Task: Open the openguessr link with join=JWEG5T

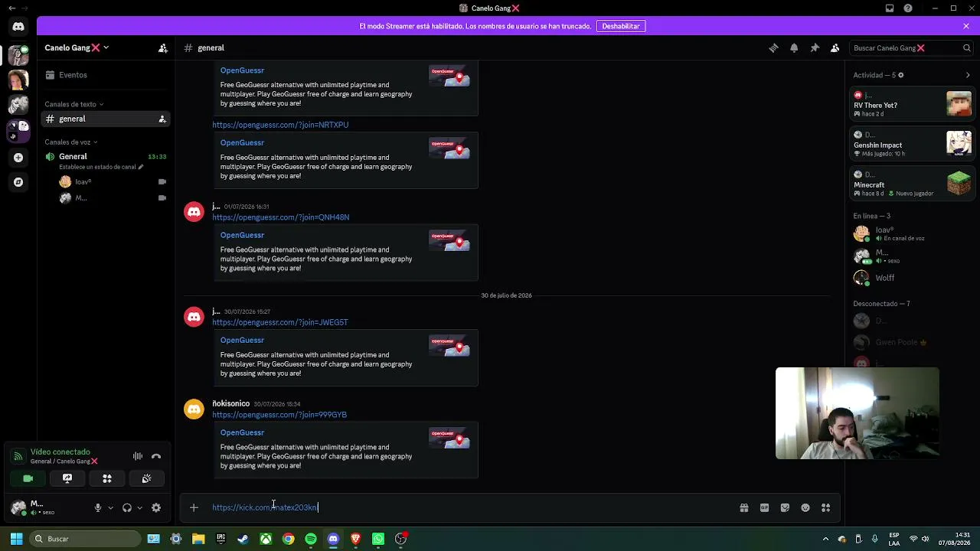Action: point(280,323)
